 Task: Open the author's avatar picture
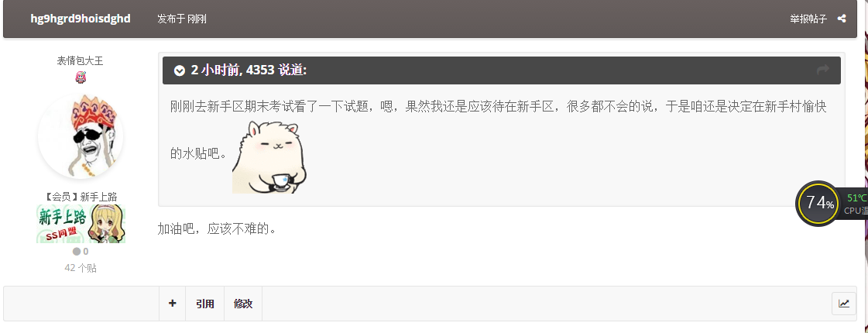click(81, 136)
